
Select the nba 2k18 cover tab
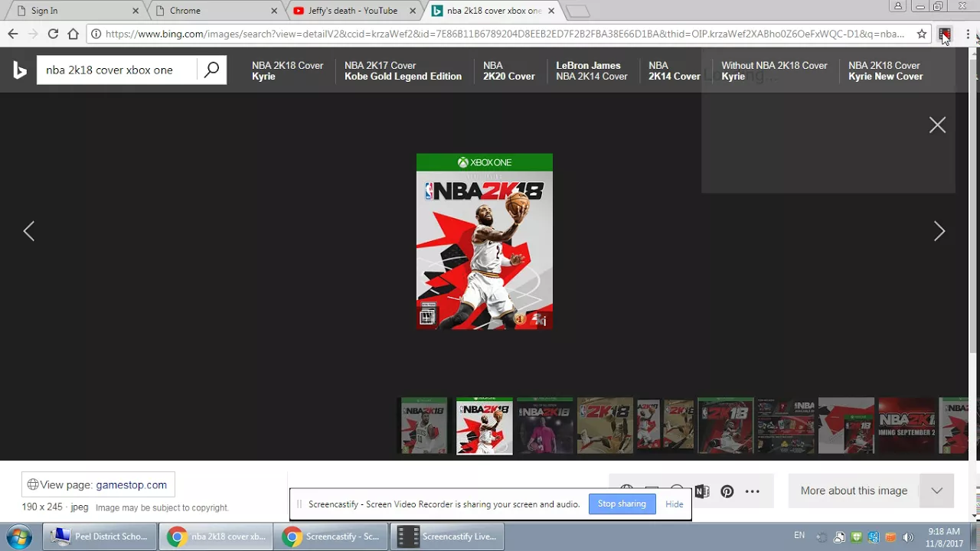point(492,11)
